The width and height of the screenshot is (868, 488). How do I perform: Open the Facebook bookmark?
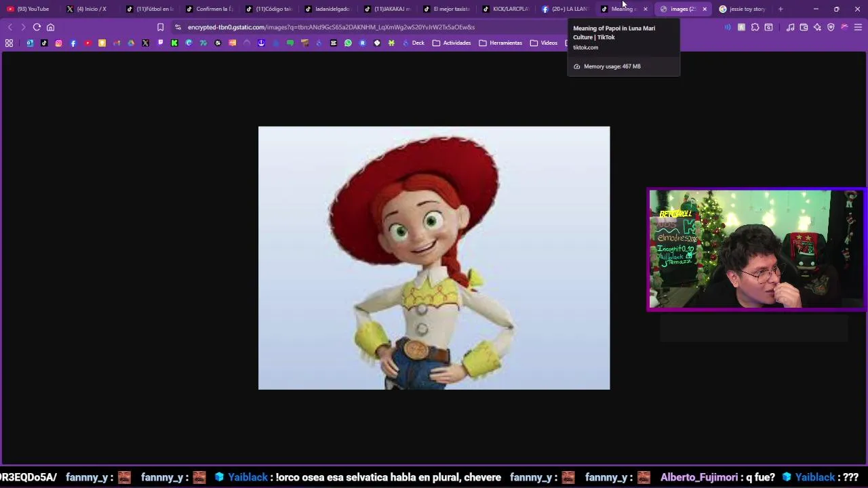tap(73, 43)
